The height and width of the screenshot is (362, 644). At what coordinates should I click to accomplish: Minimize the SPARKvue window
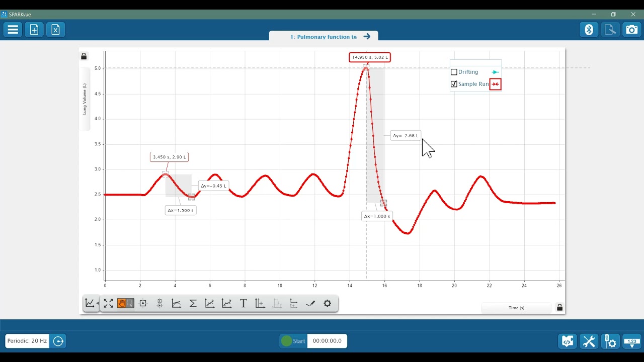tap(594, 14)
